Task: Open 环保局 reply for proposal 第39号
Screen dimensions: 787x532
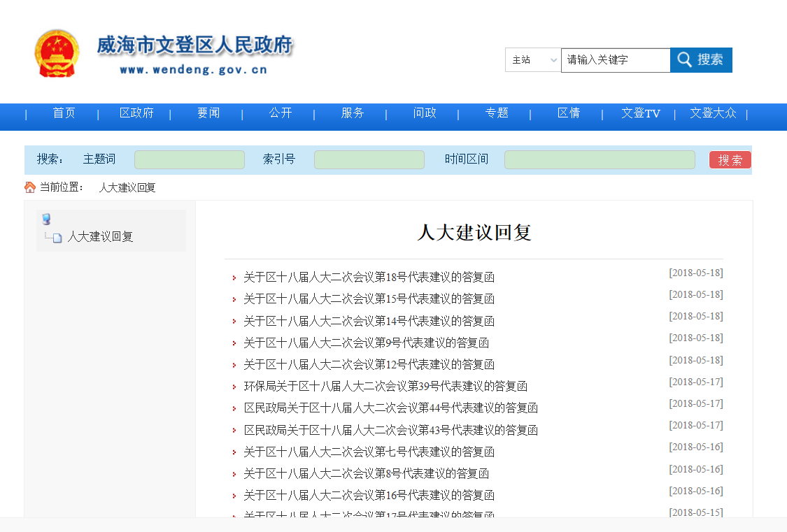Action: 385,387
